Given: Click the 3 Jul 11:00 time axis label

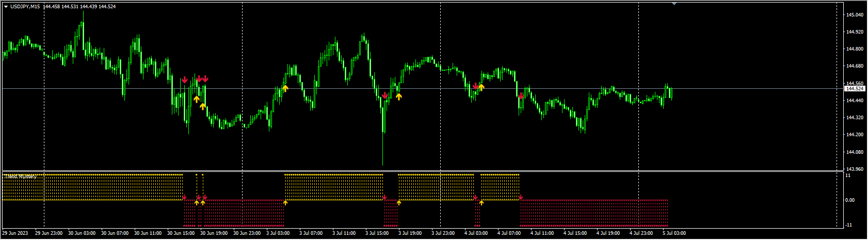Looking at the screenshot, I should coord(344,233).
